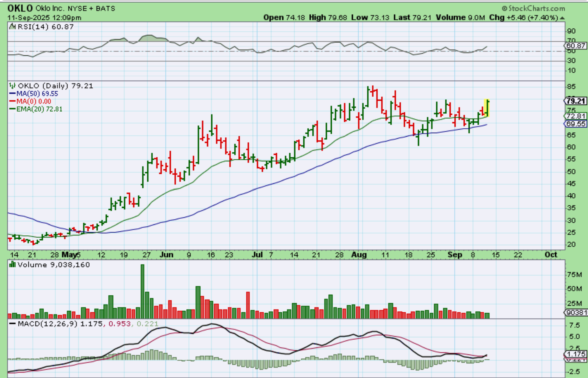Click the 79.21 last price axis tag
Screen dimensions: 588x378
[x=575, y=101]
